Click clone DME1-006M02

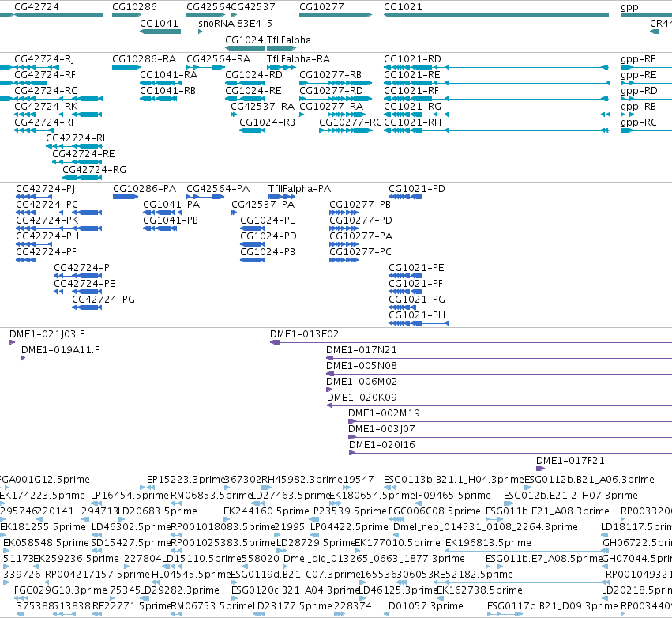362,382
